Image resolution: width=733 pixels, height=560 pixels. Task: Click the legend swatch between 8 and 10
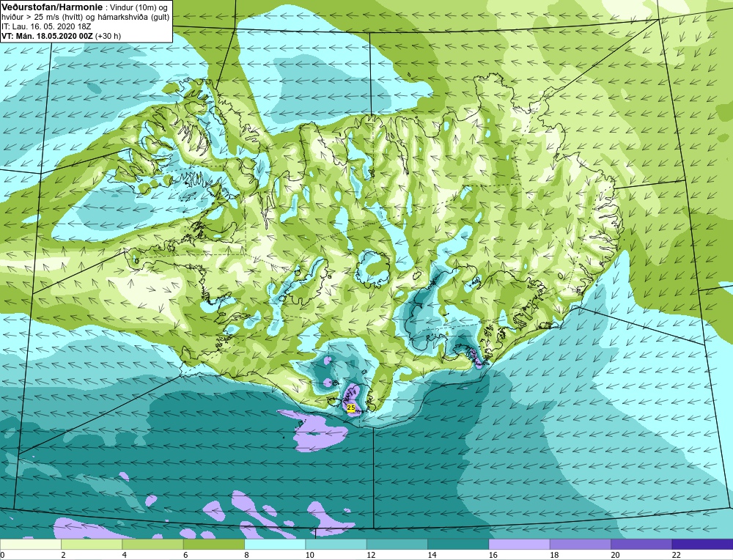click(x=275, y=544)
